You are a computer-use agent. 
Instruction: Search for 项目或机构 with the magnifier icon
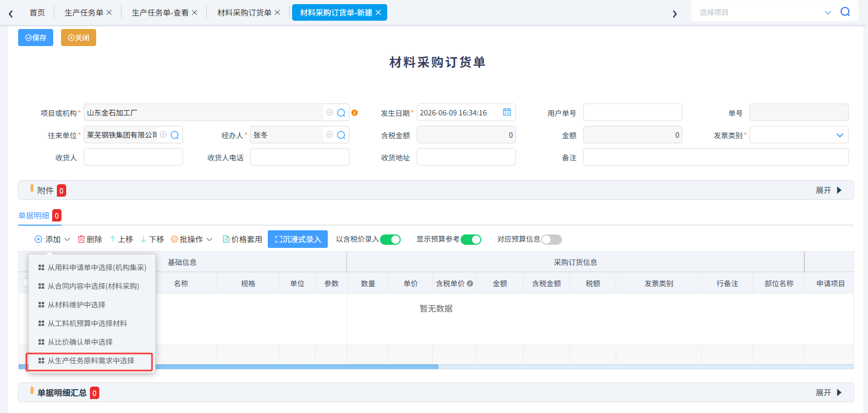point(341,113)
